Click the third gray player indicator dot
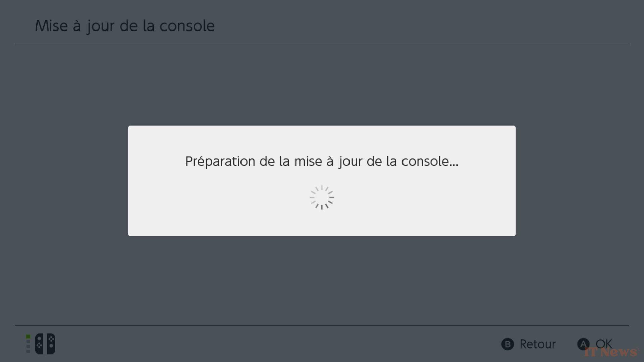Screen dimensions: 644x362 [x=28, y=346]
